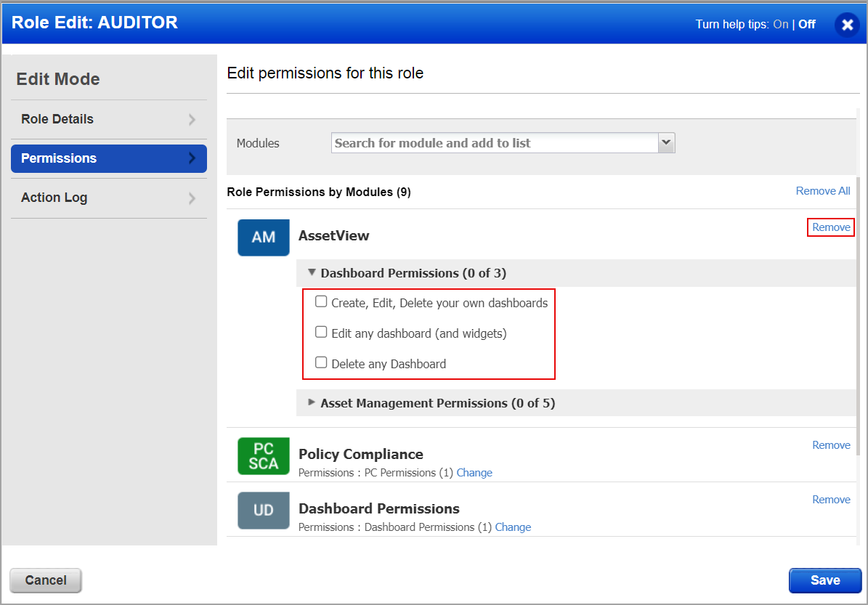Click the Remove All link
868x605 pixels.
coord(823,191)
